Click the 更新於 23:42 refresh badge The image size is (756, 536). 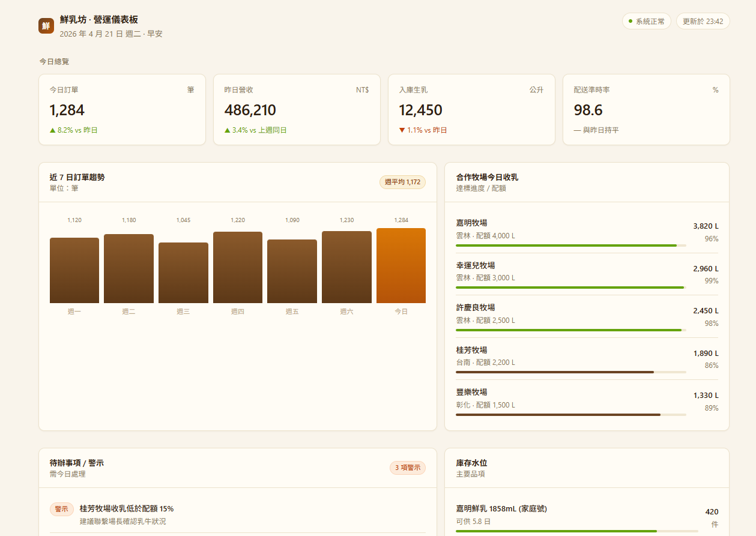703,22
